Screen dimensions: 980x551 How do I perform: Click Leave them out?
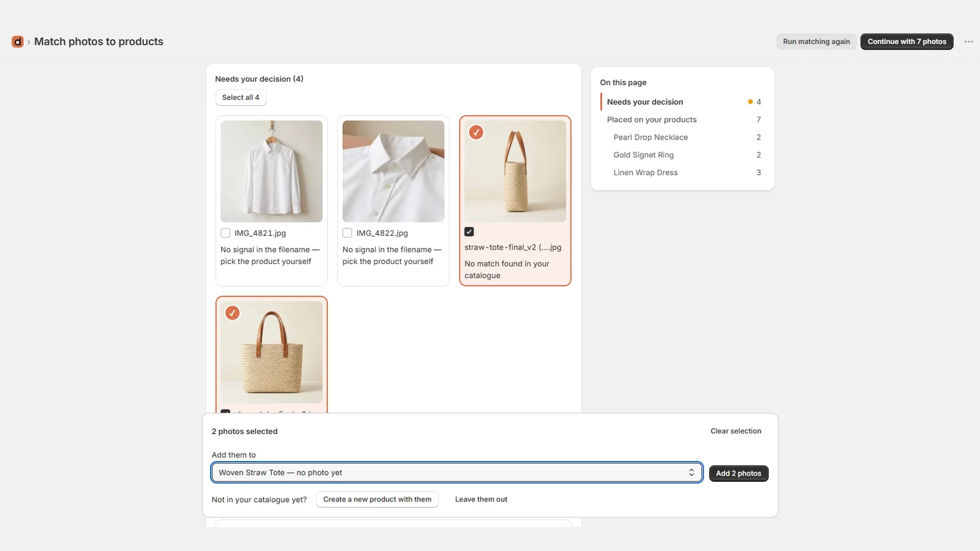coord(481,500)
